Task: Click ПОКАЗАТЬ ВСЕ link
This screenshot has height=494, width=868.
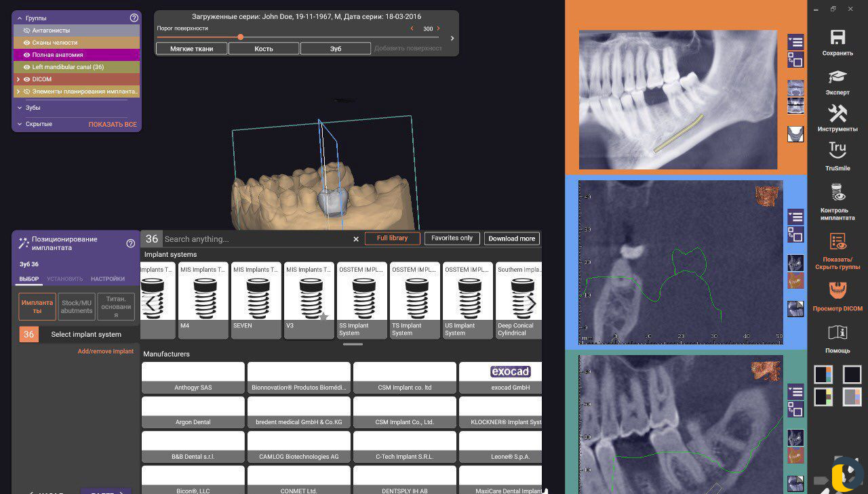Action: [113, 125]
